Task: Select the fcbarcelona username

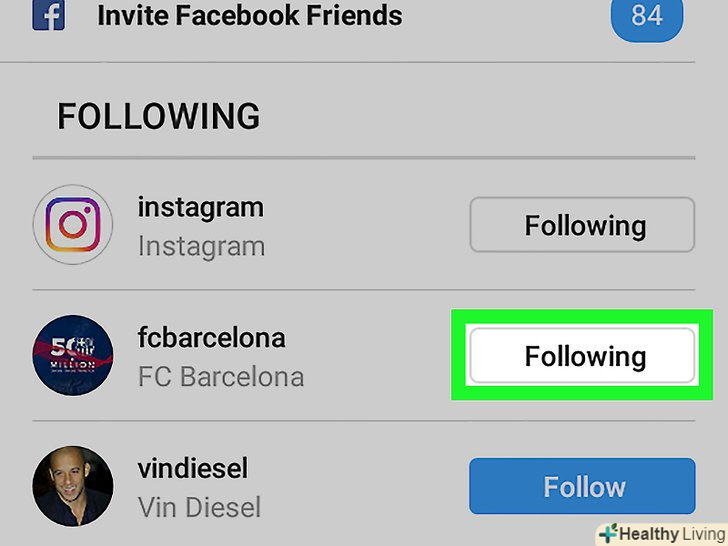Action: [x=211, y=338]
